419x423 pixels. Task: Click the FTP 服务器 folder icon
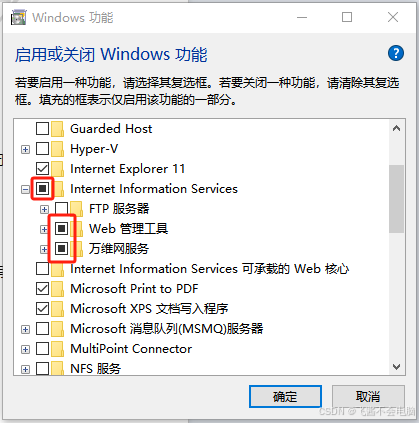pos(77,209)
